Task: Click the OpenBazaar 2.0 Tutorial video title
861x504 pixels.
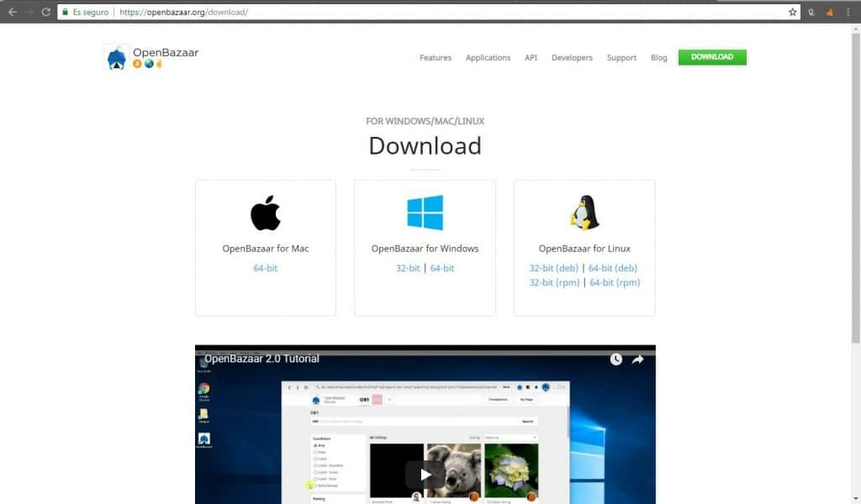Action: tap(262, 359)
